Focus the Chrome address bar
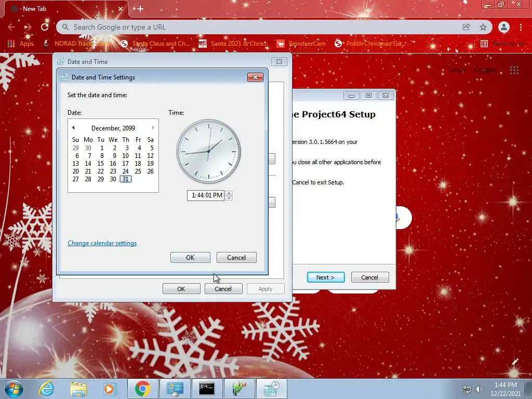532x399 pixels. click(x=261, y=27)
